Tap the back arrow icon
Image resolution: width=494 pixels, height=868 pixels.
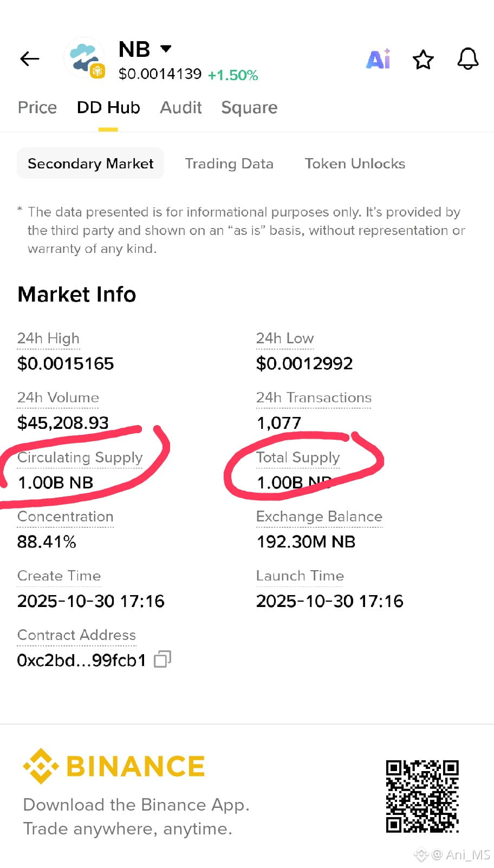tap(30, 58)
